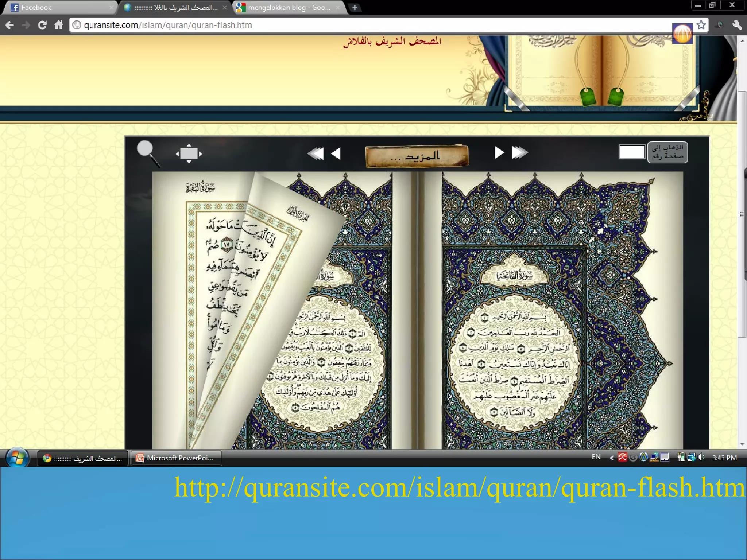Click the الذهاب الى صفحة رقم button
Image resolution: width=747 pixels, height=560 pixels.
click(x=667, y=152)
